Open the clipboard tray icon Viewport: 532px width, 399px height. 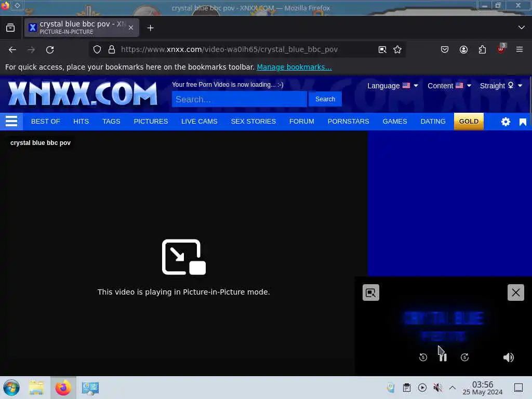click(x=407, y=388)
